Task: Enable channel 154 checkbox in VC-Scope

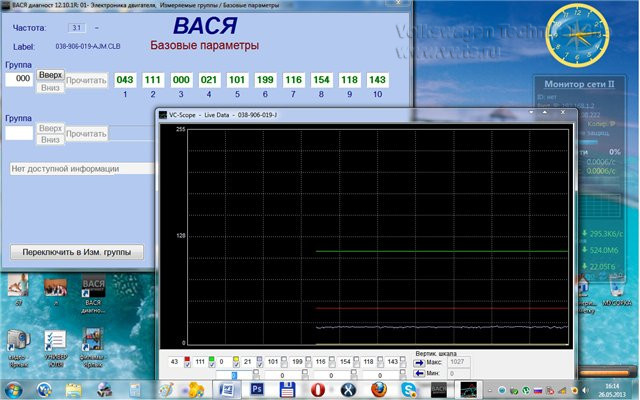Action: pyautogui.click(x=356, y=362)
